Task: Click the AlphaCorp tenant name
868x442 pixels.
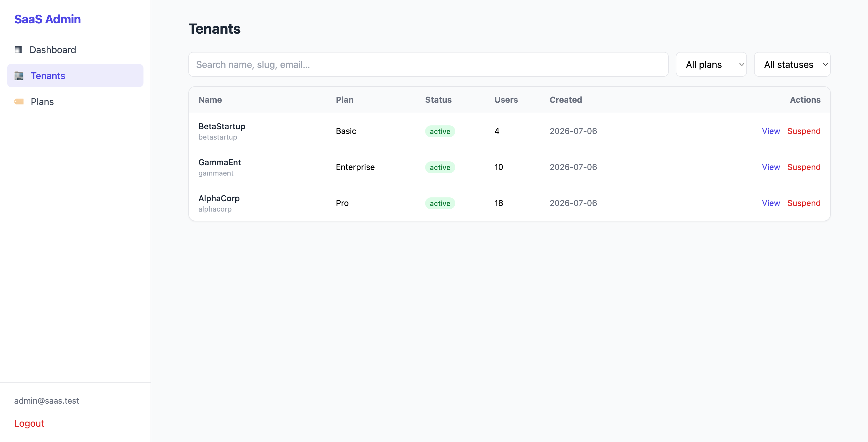Action: 219,198
